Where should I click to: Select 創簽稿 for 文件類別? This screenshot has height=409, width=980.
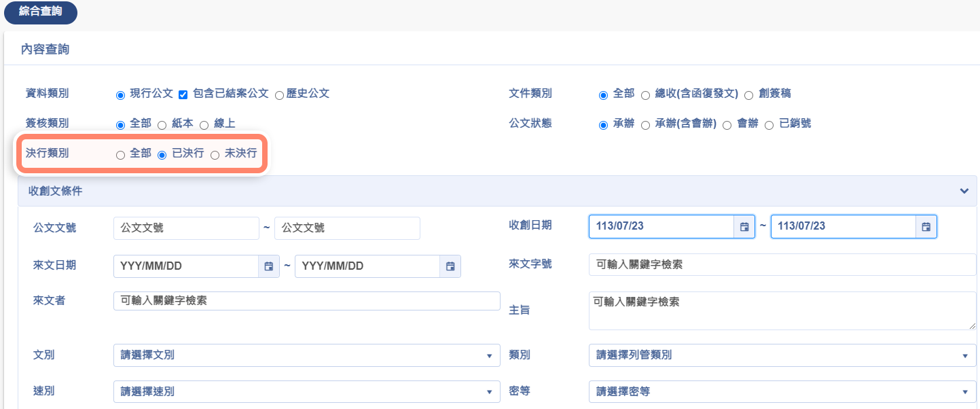pos(748,95)
